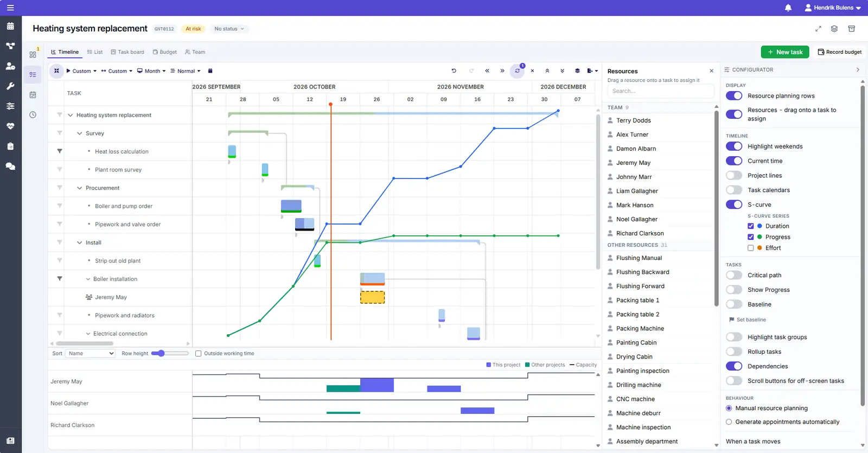Click the calendar icon after Normal

point(210,71)
